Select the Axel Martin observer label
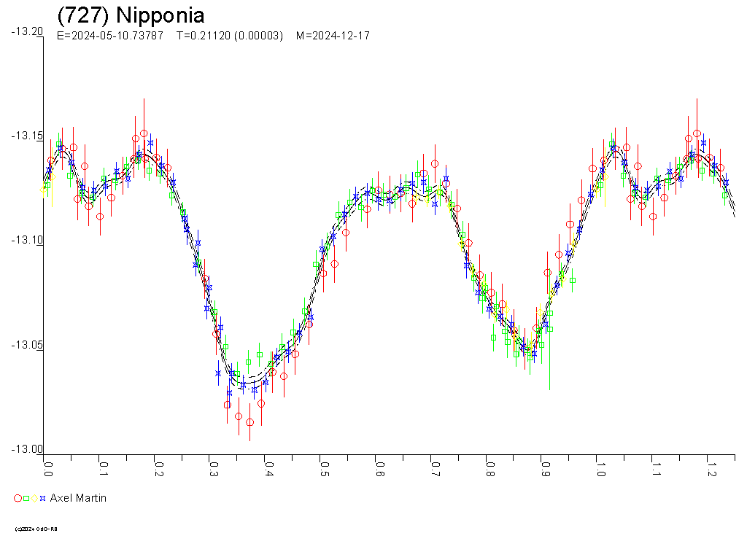Image resolution: width=747 pixels, height=560 pixels. pyautogui.click(x=78, y=498)
